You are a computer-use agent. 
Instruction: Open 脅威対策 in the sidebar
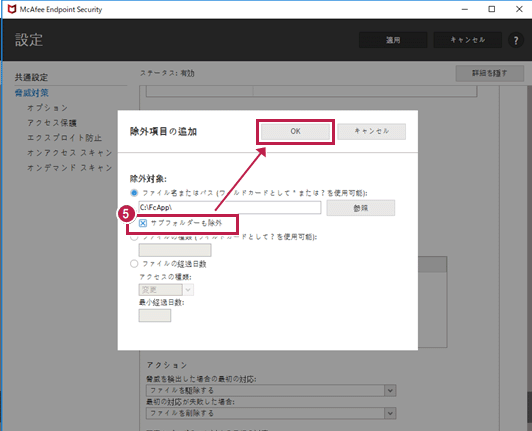[x=32, y=93]
